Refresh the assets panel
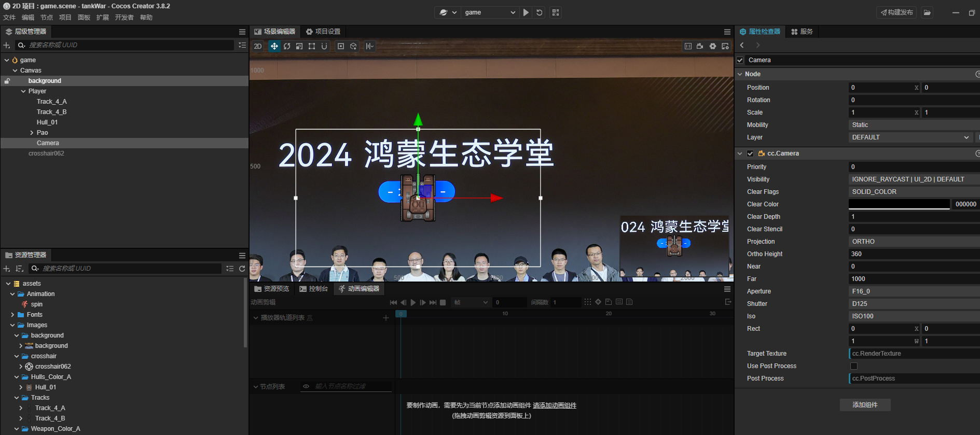 coord(242,269)
